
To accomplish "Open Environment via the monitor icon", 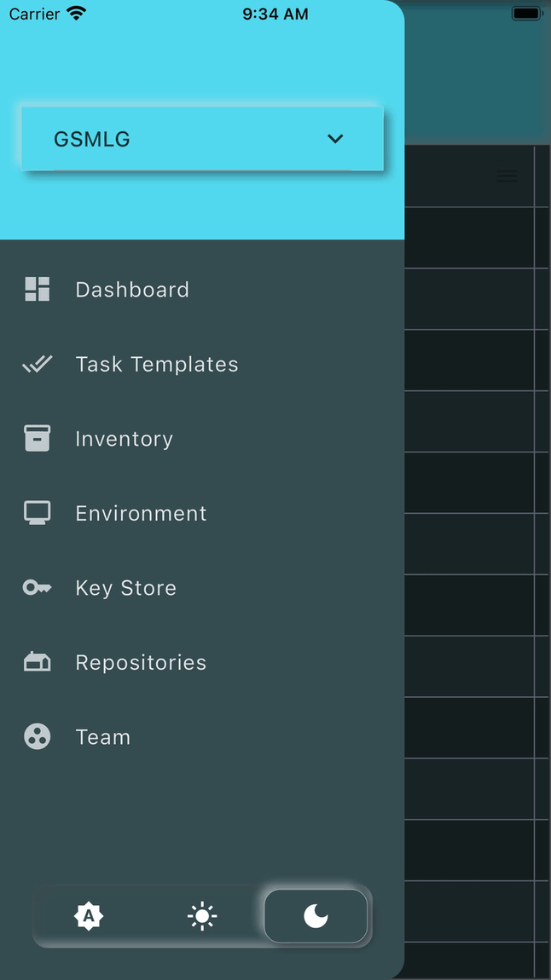I will (x=37, y=512).
